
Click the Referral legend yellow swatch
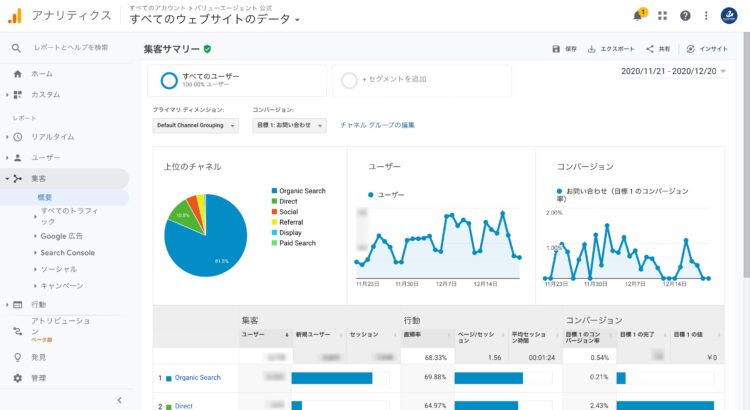point(275,222)
